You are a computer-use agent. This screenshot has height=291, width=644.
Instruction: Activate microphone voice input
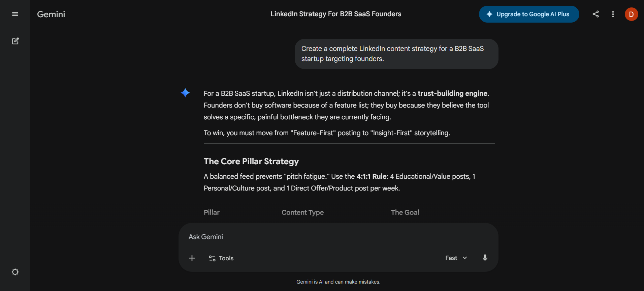[485, 258]
